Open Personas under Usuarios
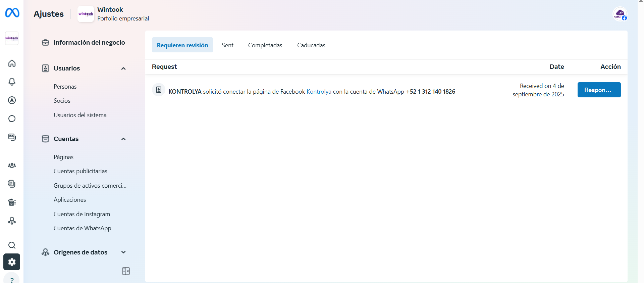Viewport: 644px width, 283px height. coord(65,87)
